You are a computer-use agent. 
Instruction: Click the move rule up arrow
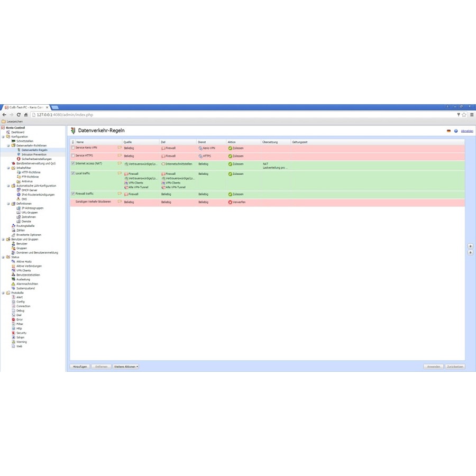(470, 246)
